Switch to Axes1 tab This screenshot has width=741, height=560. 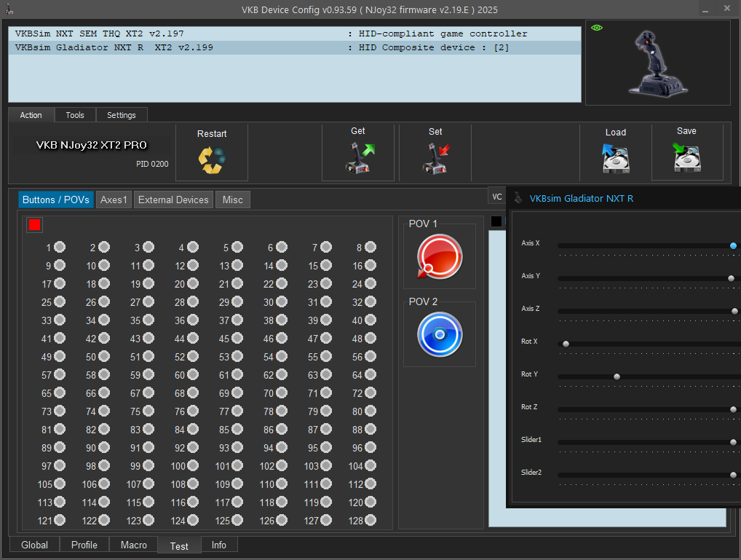[114, 200]
